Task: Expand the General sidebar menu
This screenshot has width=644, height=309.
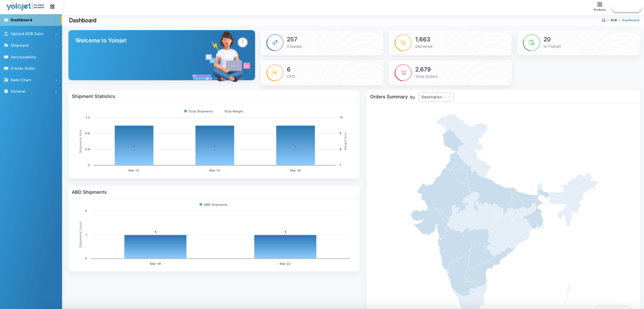Action: pyautogui.click(x=30, y=91)
